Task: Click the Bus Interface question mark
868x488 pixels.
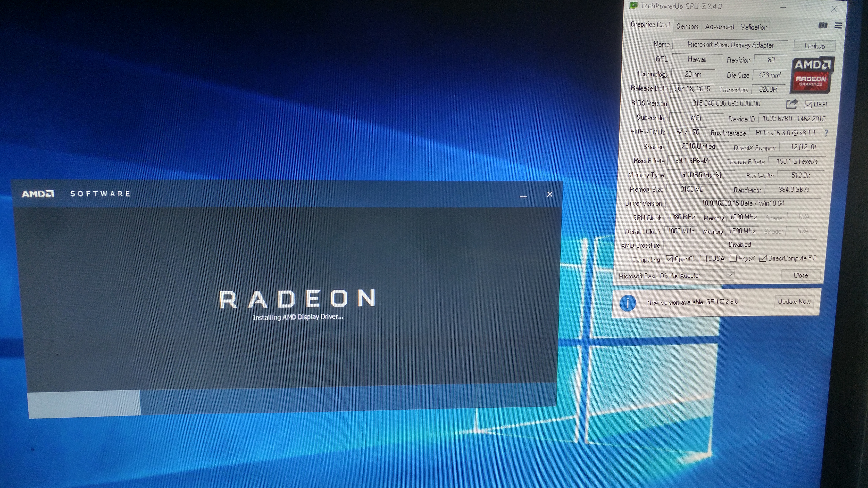Action: tap(826, 133)
